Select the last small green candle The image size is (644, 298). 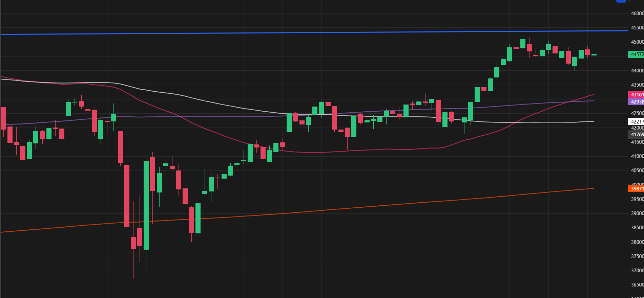pyautogui.click(x=594, y=54)
